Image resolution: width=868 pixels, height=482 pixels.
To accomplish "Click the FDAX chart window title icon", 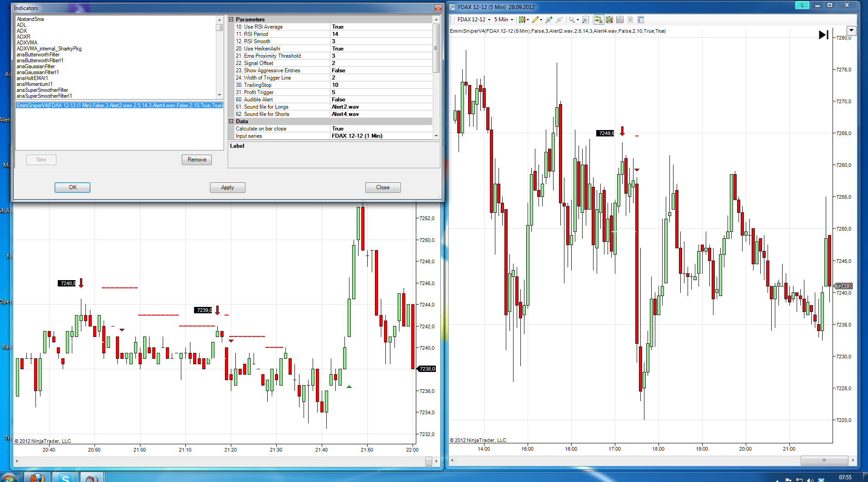I will [452, 7].
